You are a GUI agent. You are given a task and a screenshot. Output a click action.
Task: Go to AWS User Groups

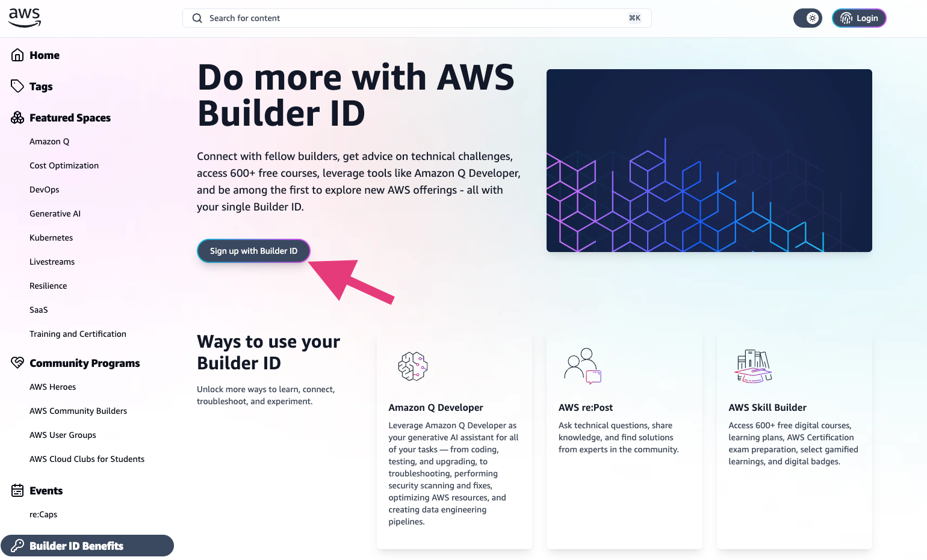click(x=63, y=435)
